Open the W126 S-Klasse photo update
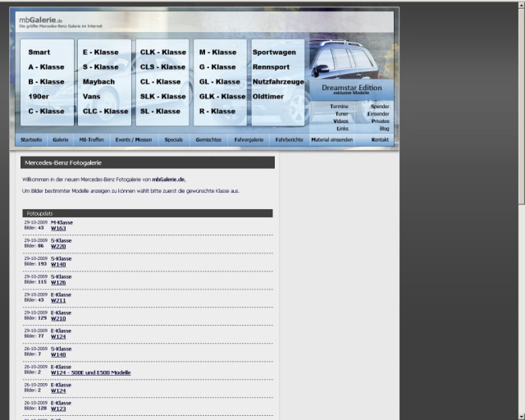This screenshot has width=525, height=420. pyautogui.click(x=58, y=283)
